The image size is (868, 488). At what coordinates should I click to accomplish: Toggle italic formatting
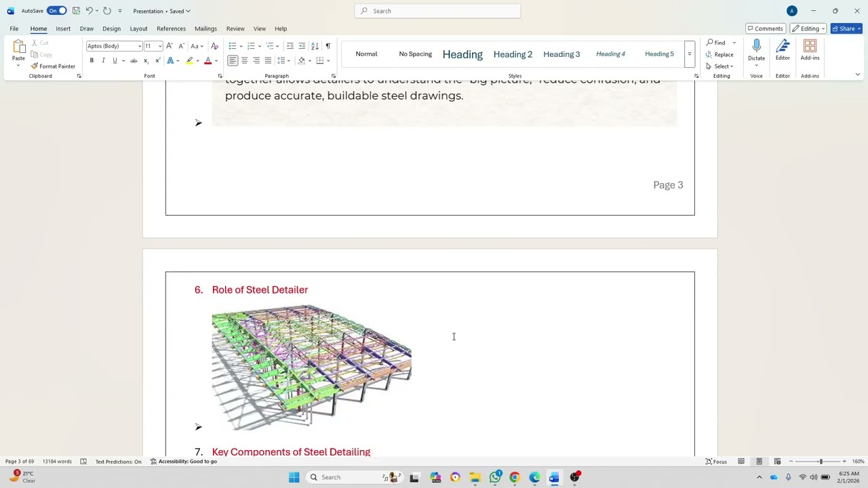tap(103, 61)
